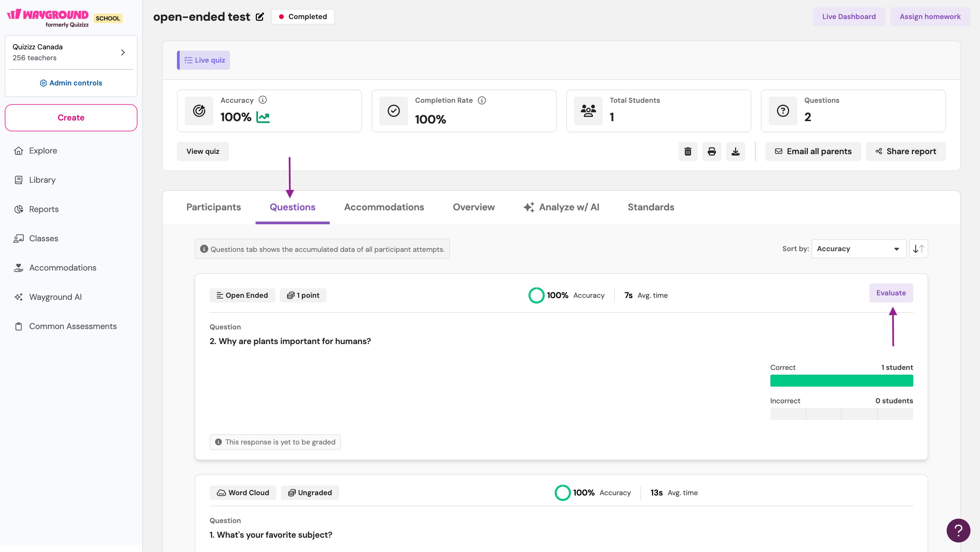
Task: Click the "256 teachers" text
Action: pyautogui.click(x=34, y=58)
